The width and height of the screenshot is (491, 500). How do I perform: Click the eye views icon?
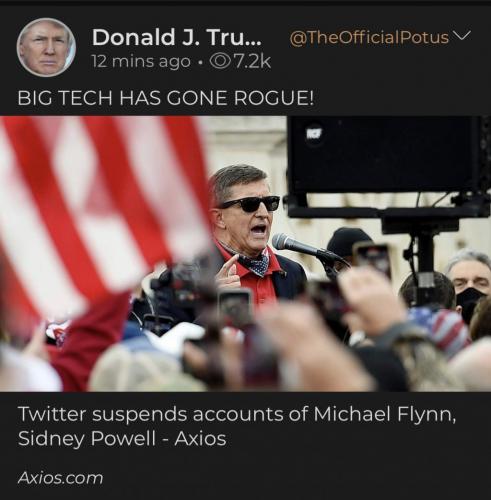pyautogui.click(x=220, y=61)
